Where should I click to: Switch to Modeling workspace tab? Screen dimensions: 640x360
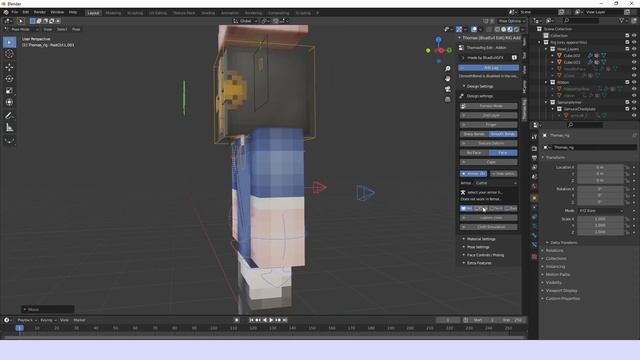[x=113, y=13]
